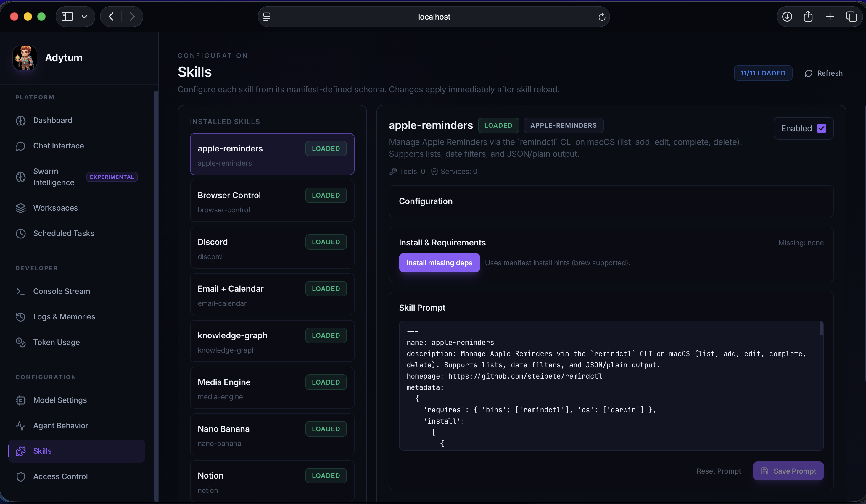Click the Chat Interface bubble icon
The image size is (866, 504).
[x=21, y=146]
